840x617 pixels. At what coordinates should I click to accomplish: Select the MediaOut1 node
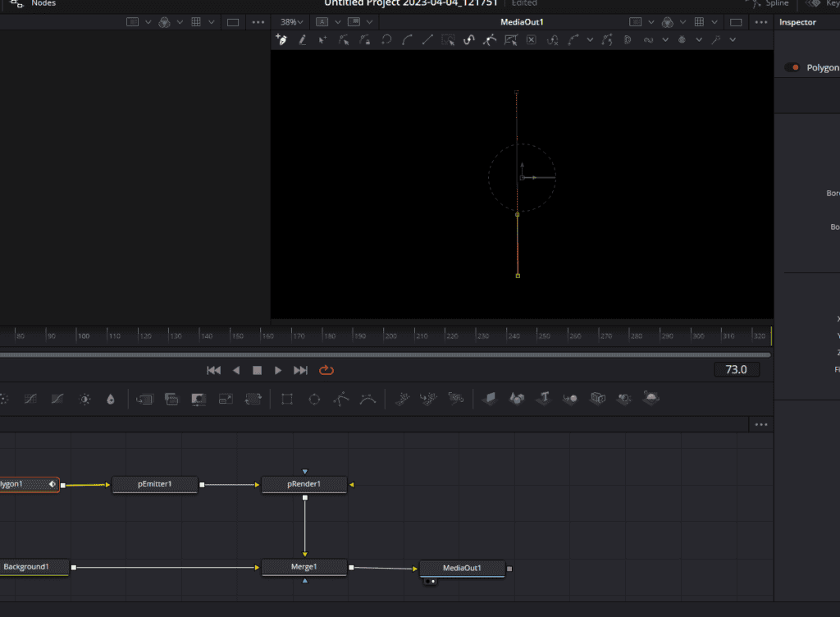[x=463, y=569]
